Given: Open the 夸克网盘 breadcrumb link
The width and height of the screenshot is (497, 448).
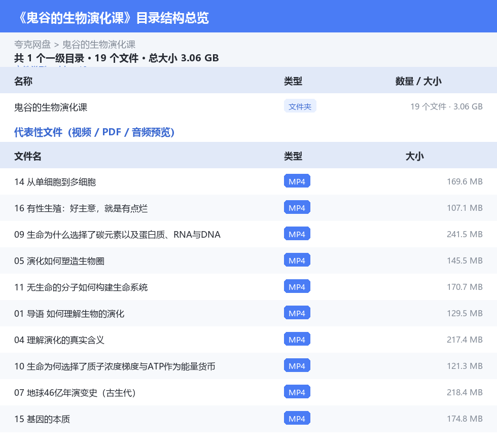Looking at the screenshot, I should click(32, 45).
